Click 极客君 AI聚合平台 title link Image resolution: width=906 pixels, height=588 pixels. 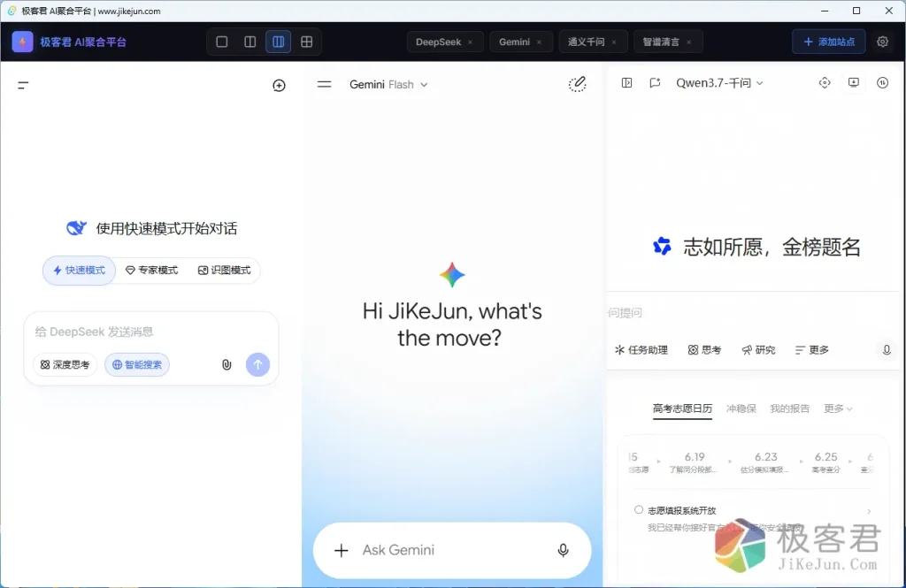[x=83, y=42]
